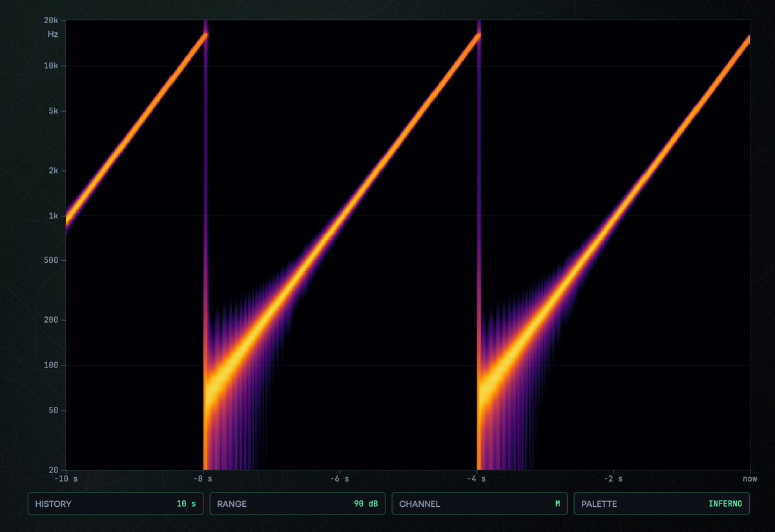The height and width of the screenshot is (532, 775).
Task: Switch the CHANNEL M setting
Action: click(x=480, y=504)
